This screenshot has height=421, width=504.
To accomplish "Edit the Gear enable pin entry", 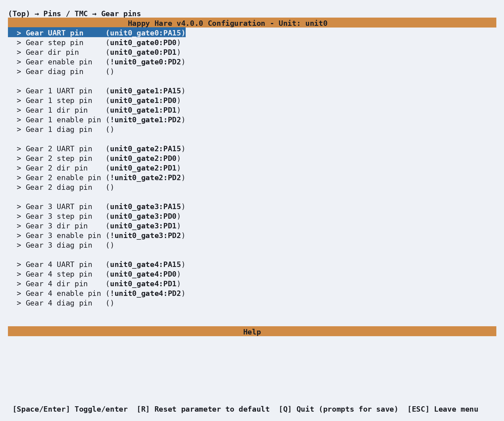I will [101, 62].
